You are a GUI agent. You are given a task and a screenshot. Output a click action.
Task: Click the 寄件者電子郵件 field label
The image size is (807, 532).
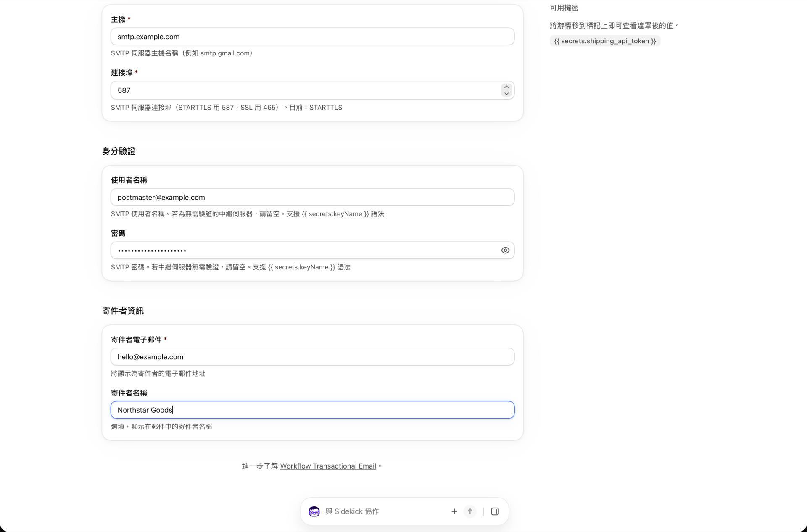[136, 340]
